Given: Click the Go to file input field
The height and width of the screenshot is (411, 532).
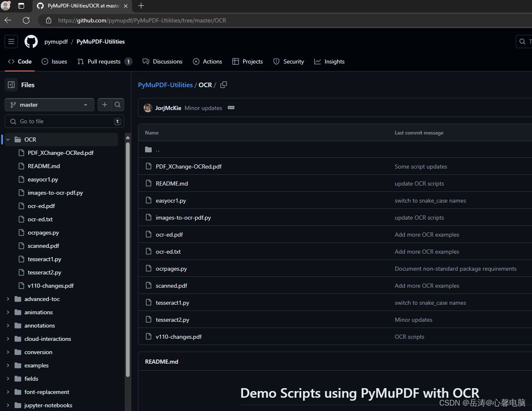Looking at the screenshot, I should point(64,121).
